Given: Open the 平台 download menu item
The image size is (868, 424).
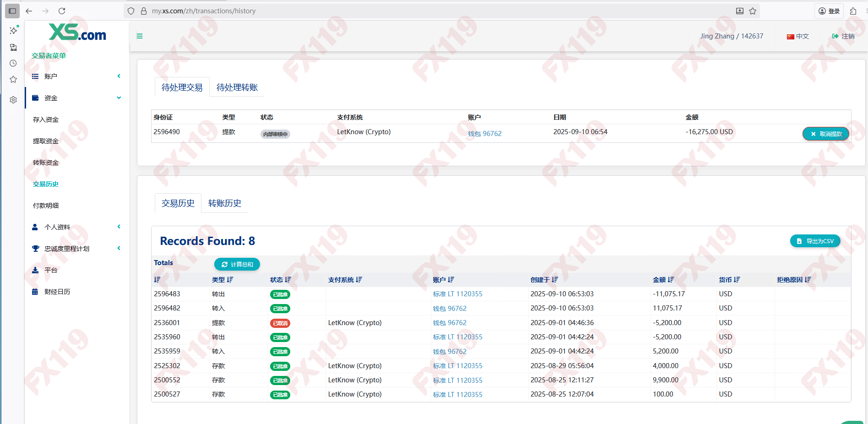Looking at the screenshot, I should [x=51, y=270].
